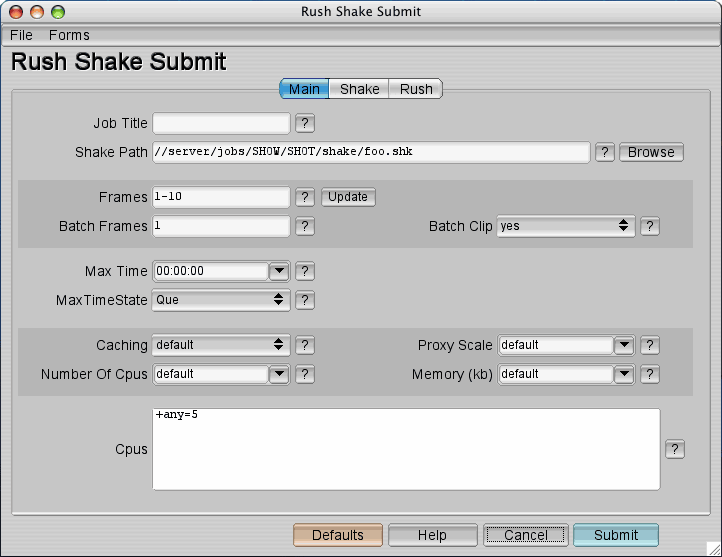Open help for Job Title field
Screen dimensions: 722x557
[x=304, y=123]
